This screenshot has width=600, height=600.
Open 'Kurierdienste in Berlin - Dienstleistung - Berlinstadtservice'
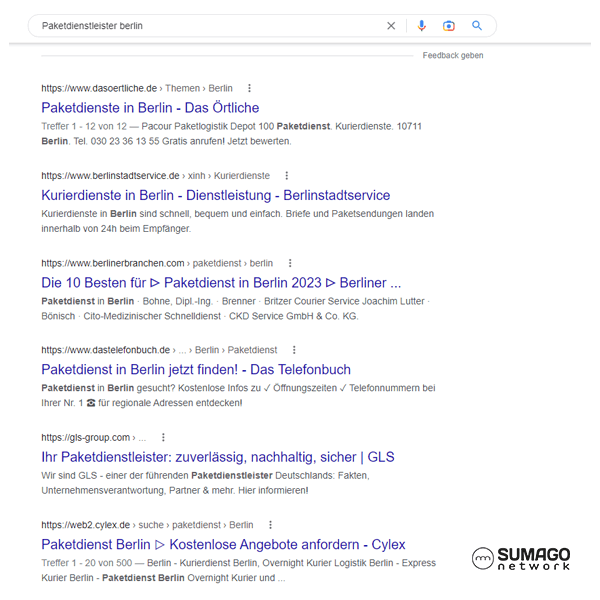click(x=215, y=195)
